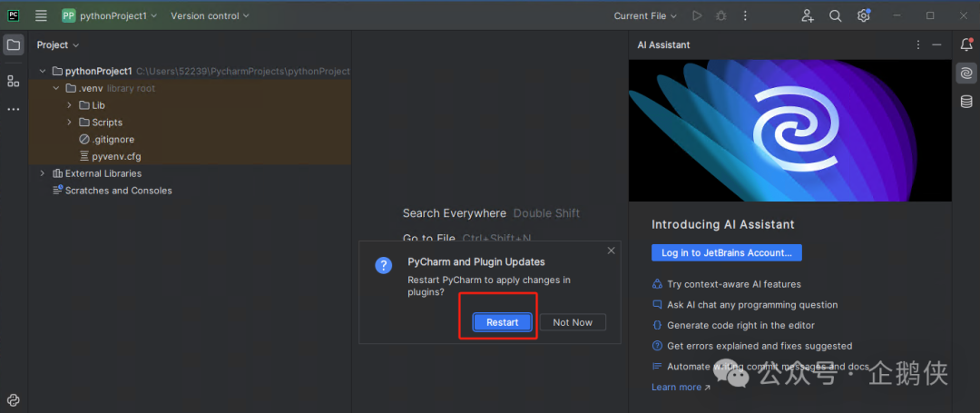Open Version control dropdown
The width and height of the screenshot is (980, 413).
(210, 15)
